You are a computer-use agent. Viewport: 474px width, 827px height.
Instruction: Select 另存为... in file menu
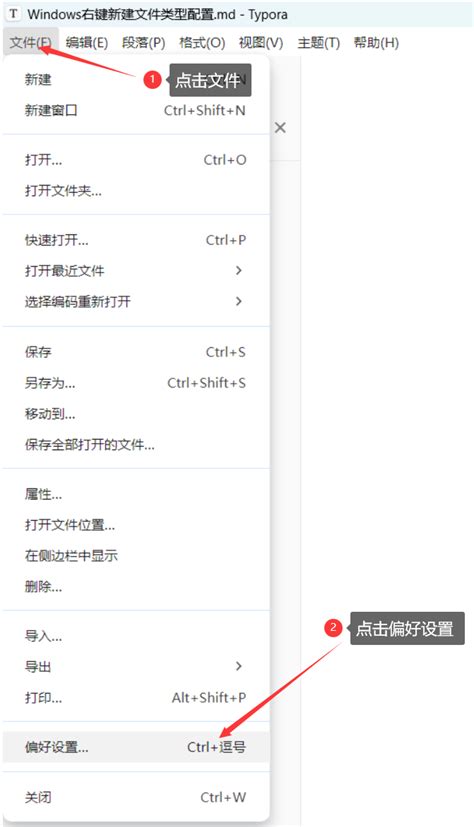(136, 383)
